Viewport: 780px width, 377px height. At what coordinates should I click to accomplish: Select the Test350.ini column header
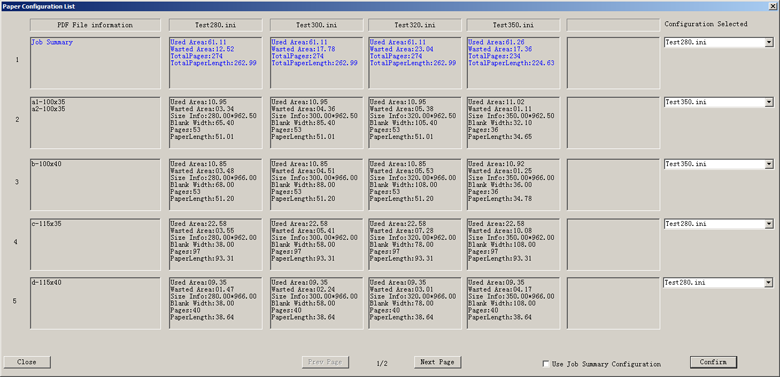coord(513,25)
